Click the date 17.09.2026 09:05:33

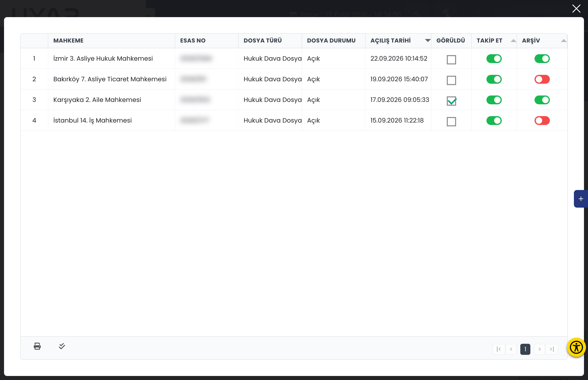tap(400, 100)
